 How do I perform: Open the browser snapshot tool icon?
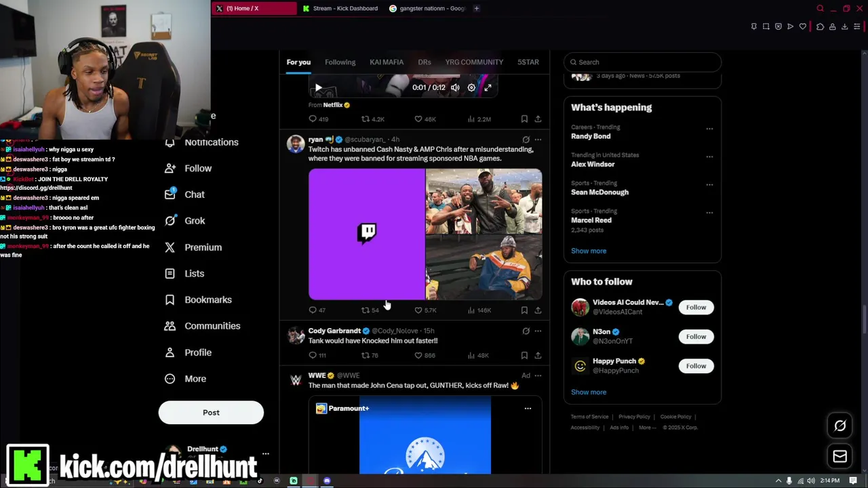point(766,26)
